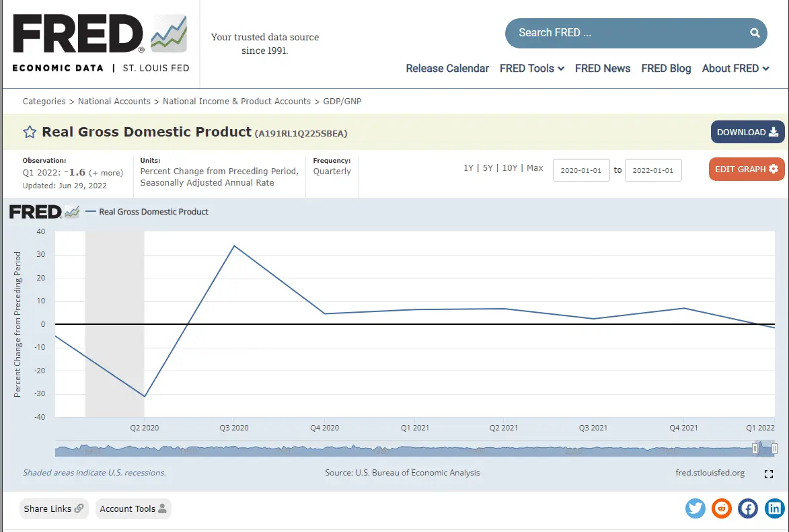Select Max date range
Screen dimensions: 789x532
click(x=535, y=168)
